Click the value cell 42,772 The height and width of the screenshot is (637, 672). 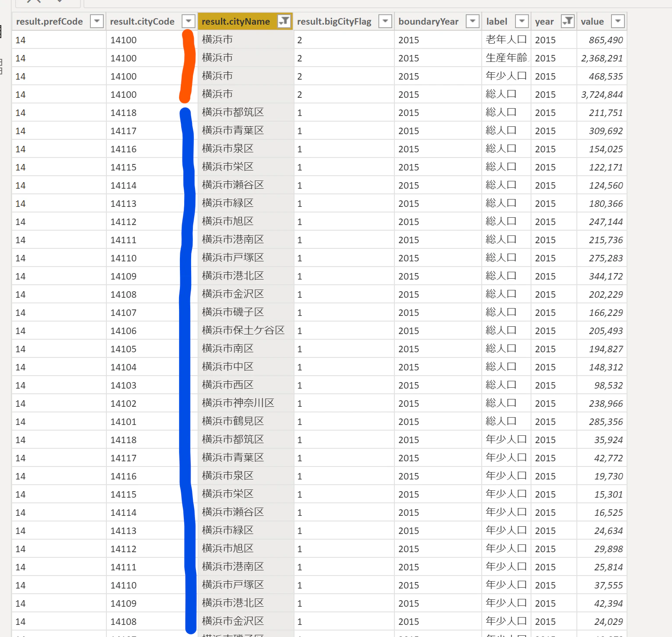tap(602, 458)
